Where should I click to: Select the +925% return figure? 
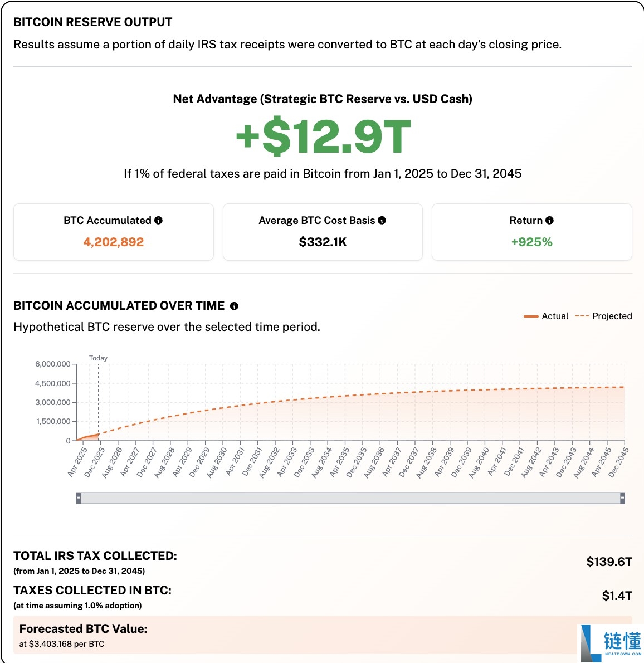[531, 242]
